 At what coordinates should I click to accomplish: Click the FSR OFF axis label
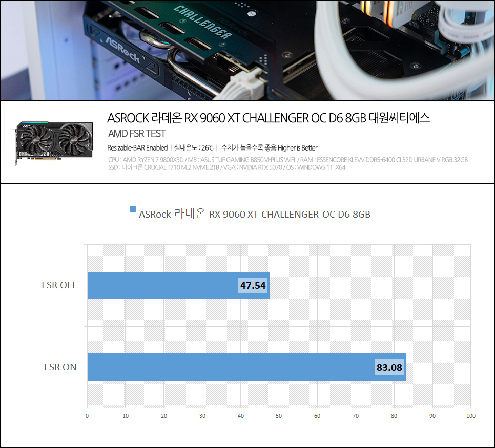(x=59, y=285)
